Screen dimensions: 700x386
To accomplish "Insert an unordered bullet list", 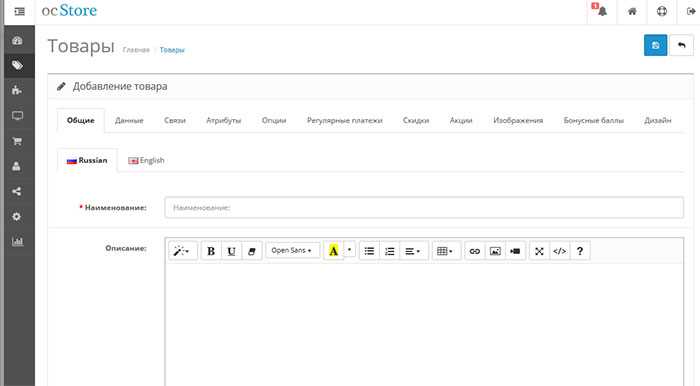I will [369, 251].
